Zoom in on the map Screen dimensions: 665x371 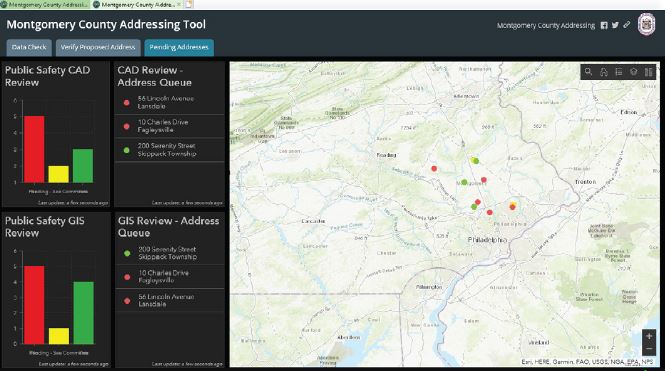click(649, 336)
